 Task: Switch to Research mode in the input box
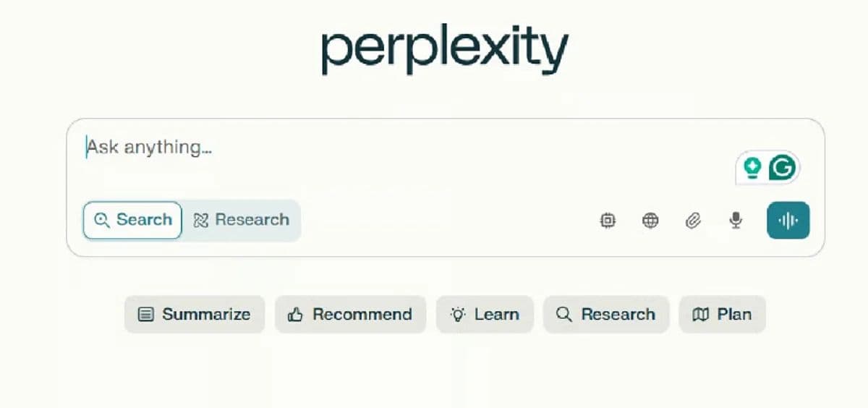[242, 220]
